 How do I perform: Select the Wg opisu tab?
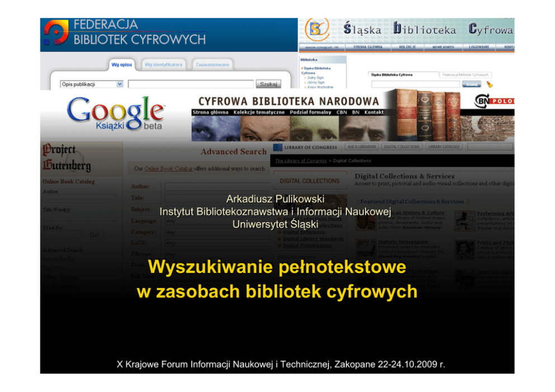122,65
